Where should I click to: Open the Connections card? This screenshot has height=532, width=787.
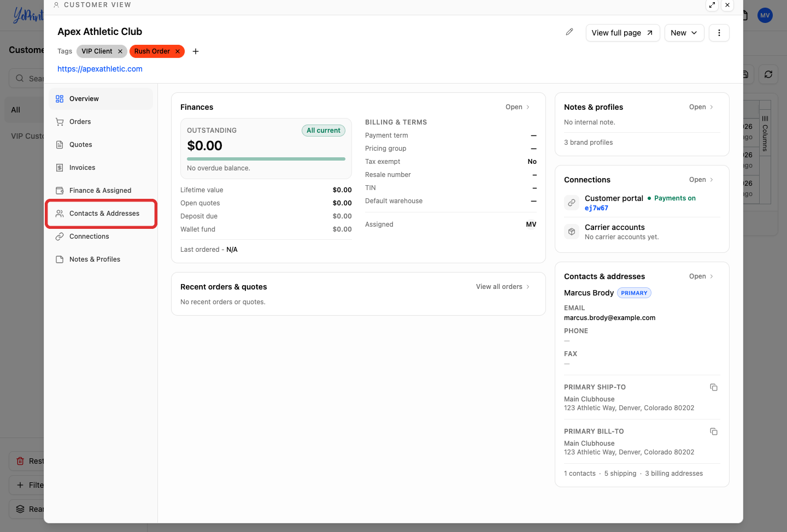(701, 180)
